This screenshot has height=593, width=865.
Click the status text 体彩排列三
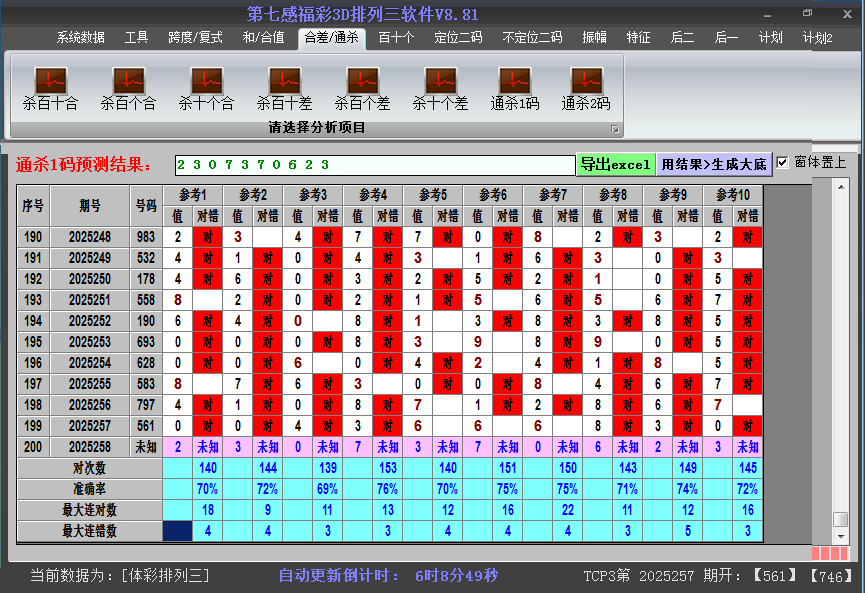point(166,576)
